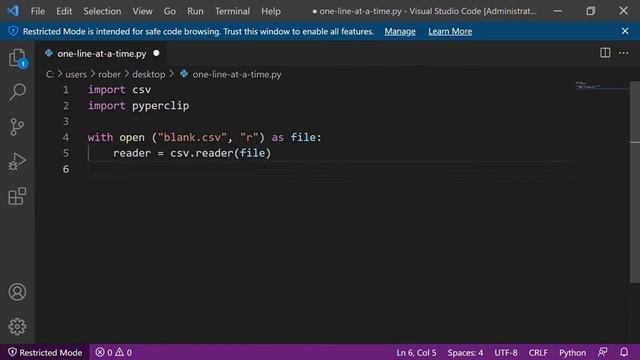Split the editor to the right
Screen dimensions: 640x360
click(605, 53)
